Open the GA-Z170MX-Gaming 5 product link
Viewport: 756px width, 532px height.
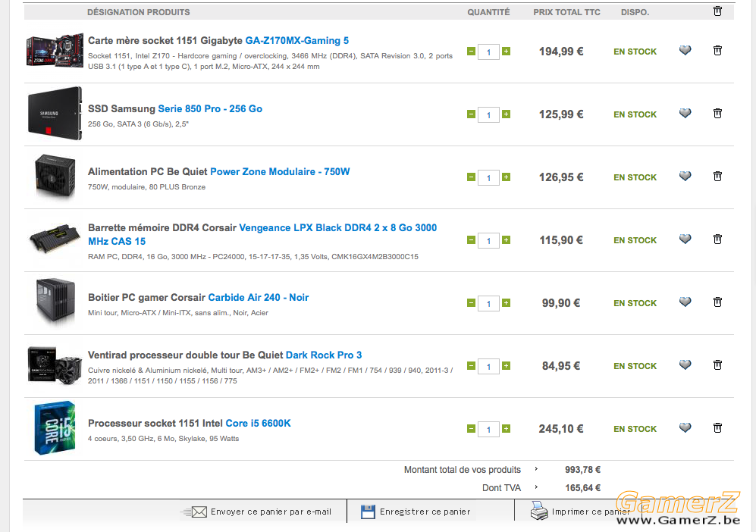coord(297,40)
